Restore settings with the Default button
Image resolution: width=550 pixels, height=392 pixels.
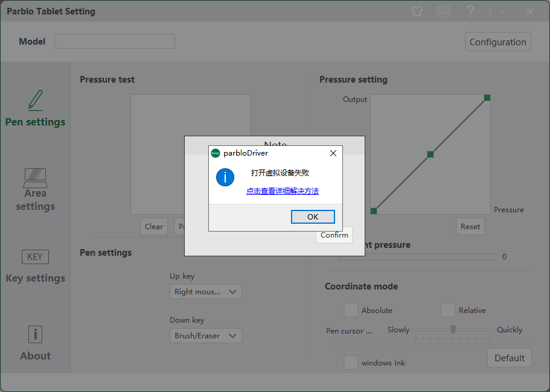(x=510, y=358)
